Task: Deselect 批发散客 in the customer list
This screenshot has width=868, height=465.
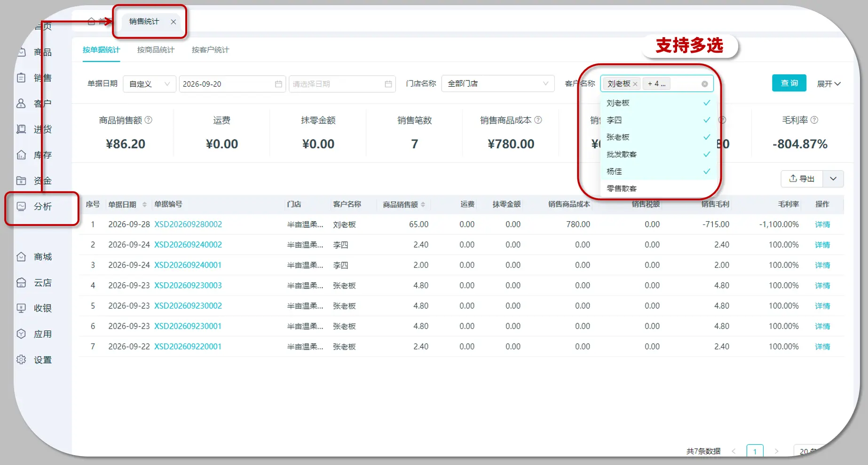Action: pos(658,154)
